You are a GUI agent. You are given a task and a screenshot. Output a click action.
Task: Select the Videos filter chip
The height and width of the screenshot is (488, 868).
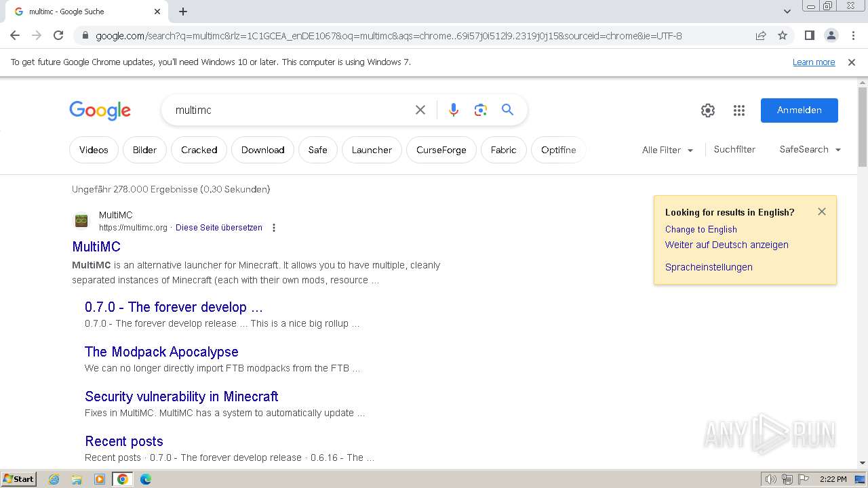[94, 150]
